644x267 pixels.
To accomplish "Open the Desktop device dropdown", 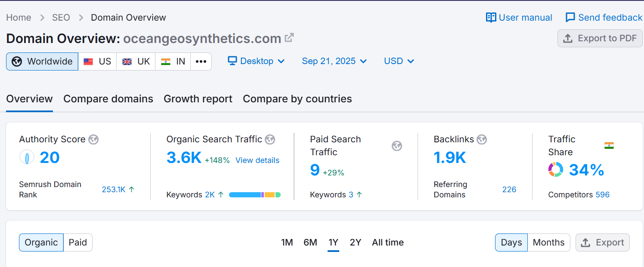I will pos(257,61).
